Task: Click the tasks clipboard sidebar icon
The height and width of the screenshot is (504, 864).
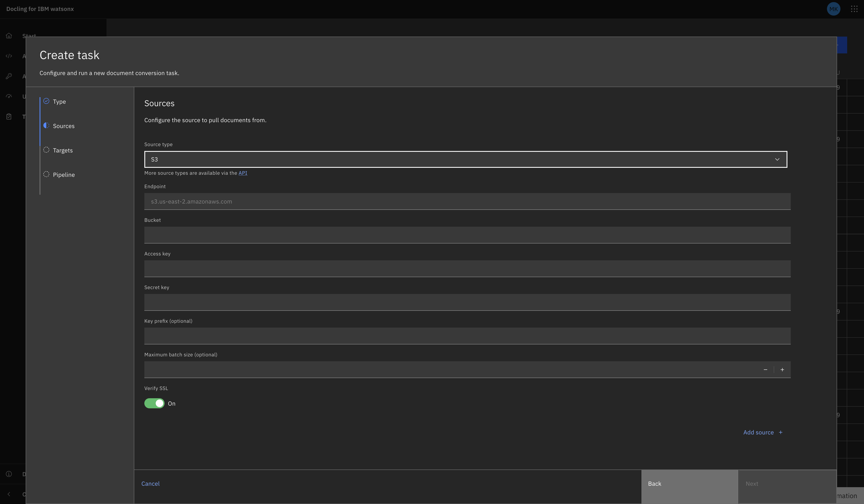Action: (x=9, y=116)
